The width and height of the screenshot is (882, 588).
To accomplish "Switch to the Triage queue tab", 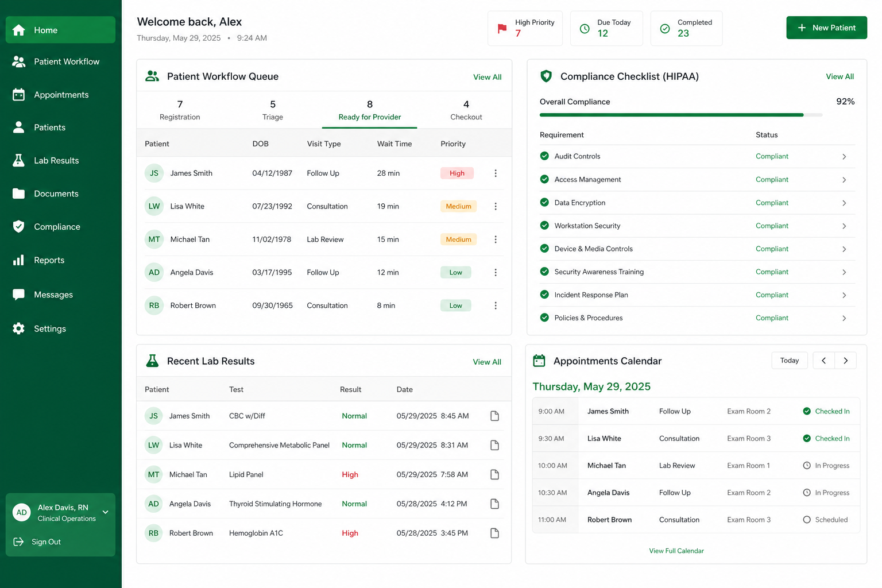I will pos(273,110).
